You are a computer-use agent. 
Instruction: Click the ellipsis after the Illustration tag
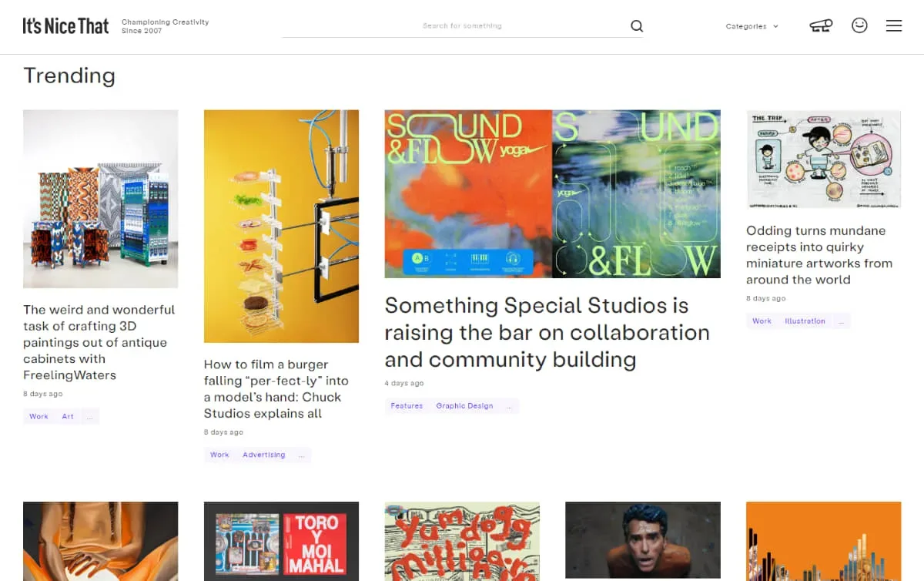click(841, 321)
